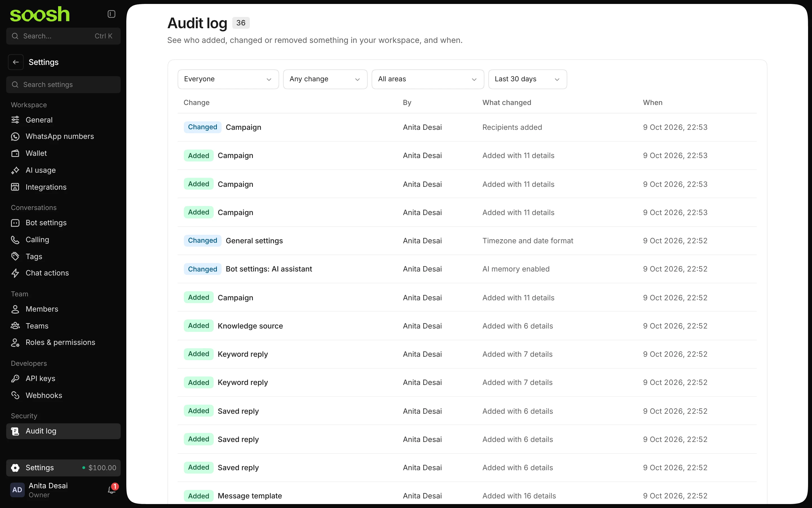Click the AI usage sparkle icon
Viewport: 812px width, 508px height.
tap(15, 170)
